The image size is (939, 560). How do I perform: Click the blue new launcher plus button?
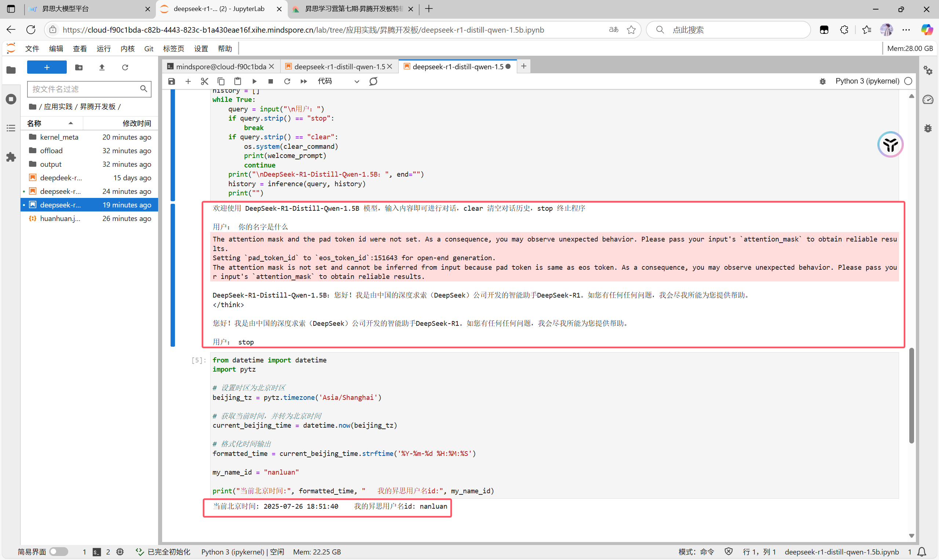coord(47,67)
